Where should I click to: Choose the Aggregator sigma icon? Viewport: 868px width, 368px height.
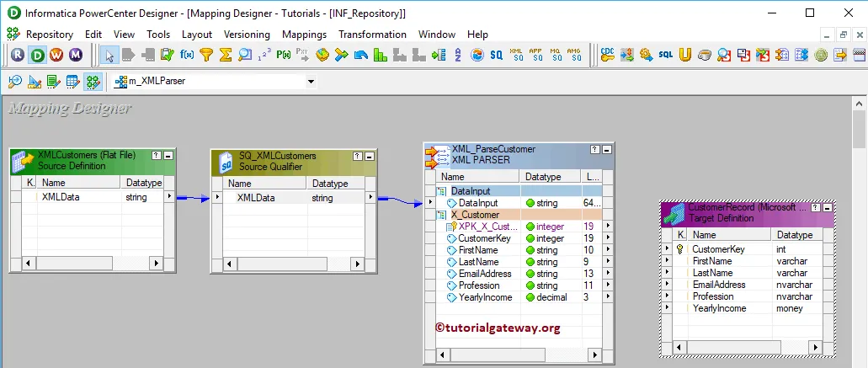(x=225, y=55)
